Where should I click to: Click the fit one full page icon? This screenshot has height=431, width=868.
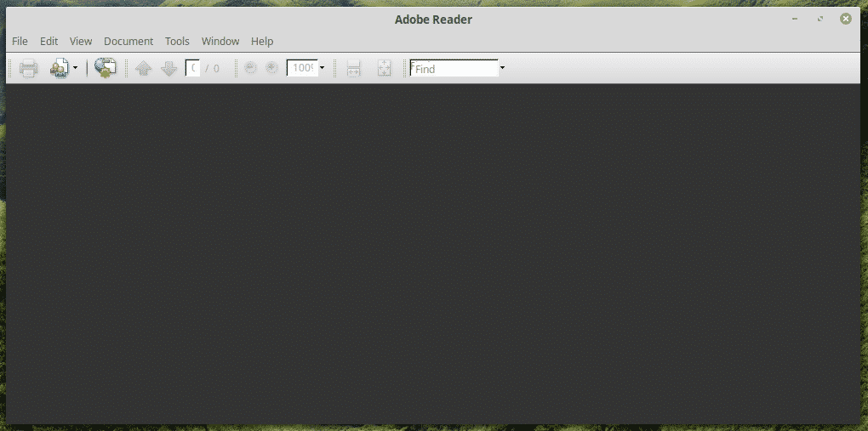pos(384,69)
